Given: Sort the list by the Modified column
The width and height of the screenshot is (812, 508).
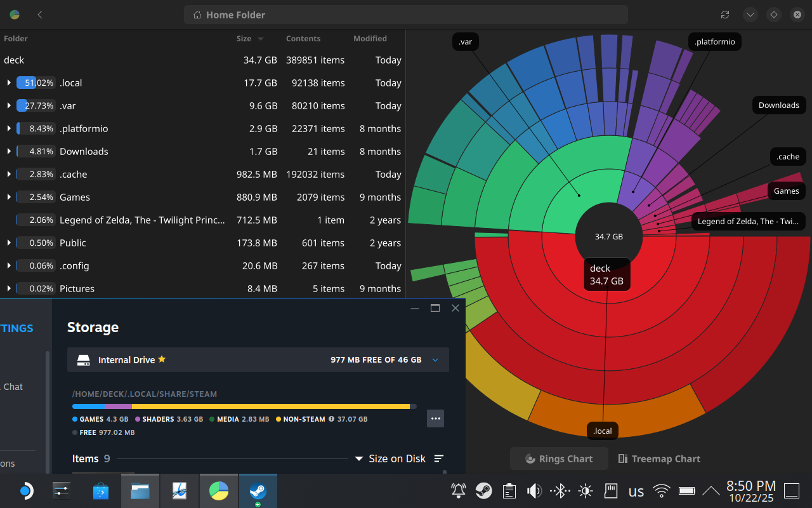Looking at the screenshot, I should 370,39.
